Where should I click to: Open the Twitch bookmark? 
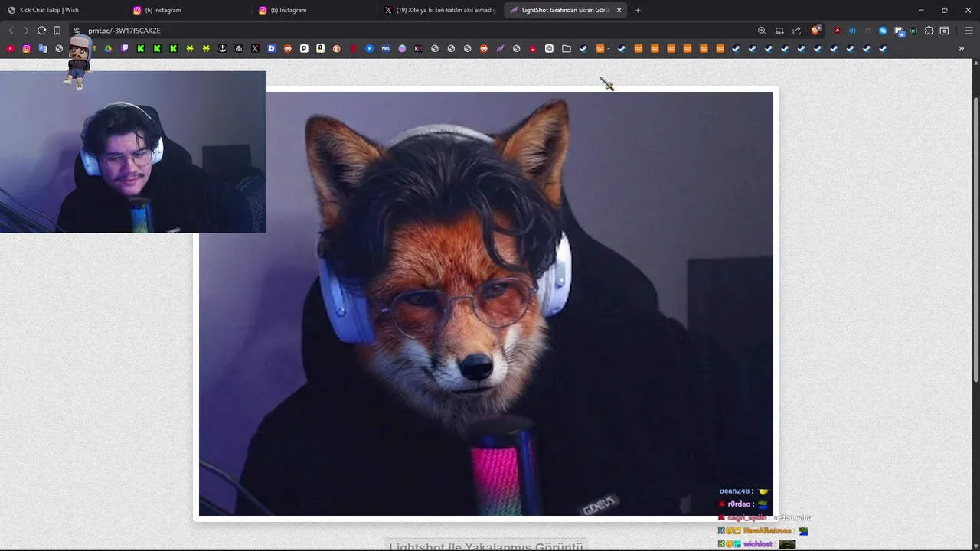(x=125, y=48)
